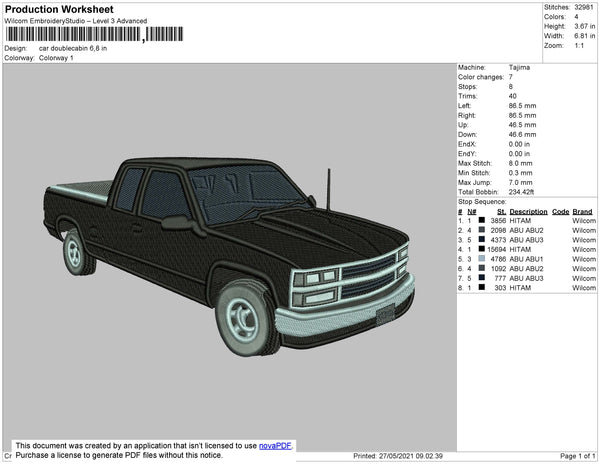Click the stitch count 15694 in stop 4
The image size is (600, 464).
pyautogui.click(x=497, y=249)
